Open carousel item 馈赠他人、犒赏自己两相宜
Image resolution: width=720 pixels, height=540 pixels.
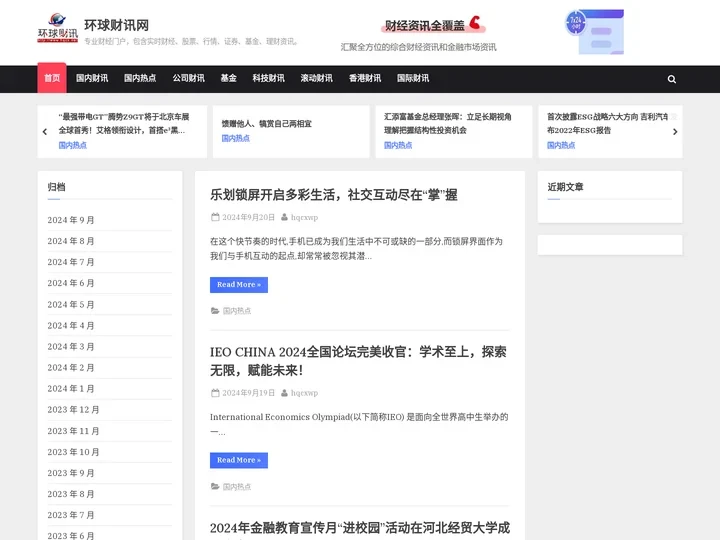point(266,124)
